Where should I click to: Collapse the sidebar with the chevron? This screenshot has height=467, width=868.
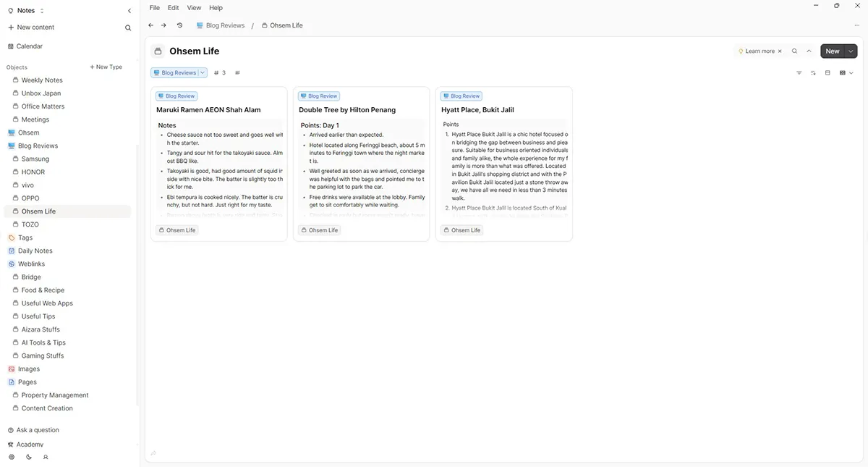pos(129,11)
